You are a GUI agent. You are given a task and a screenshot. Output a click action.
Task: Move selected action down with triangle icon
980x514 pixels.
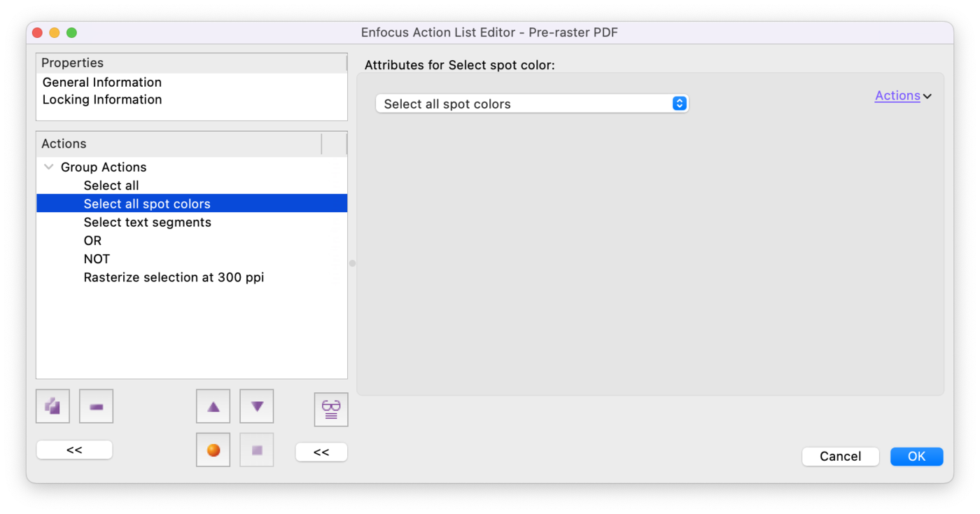[x=257, y=406]
